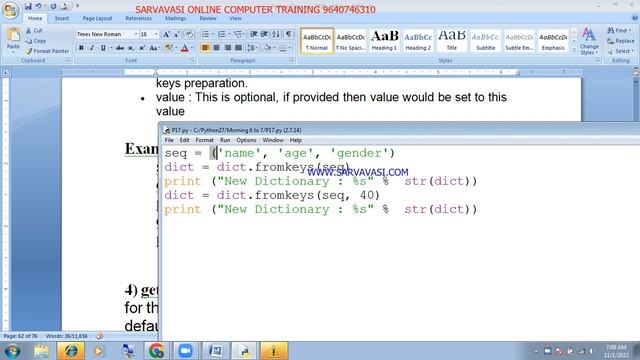This screenshot has height=360, width=640.
Task: Open the Clipboard pane launcher
Action: (69, 60)
